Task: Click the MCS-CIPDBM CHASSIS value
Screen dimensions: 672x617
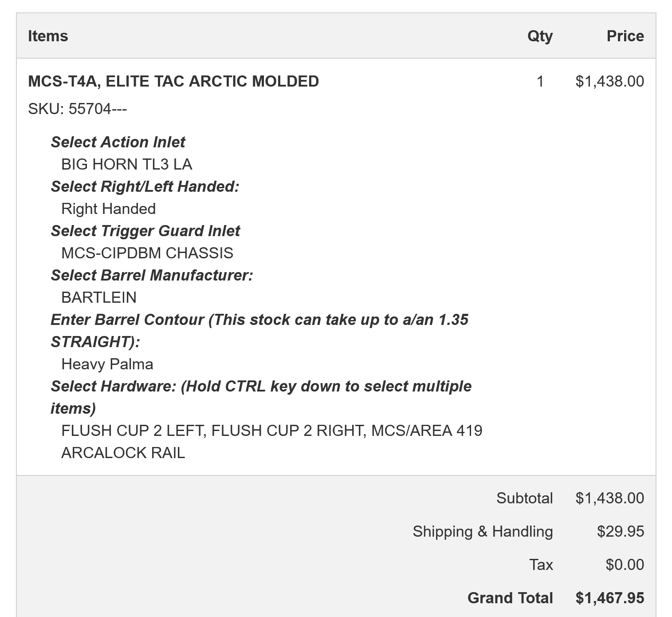Action: (x=147, y=253)
